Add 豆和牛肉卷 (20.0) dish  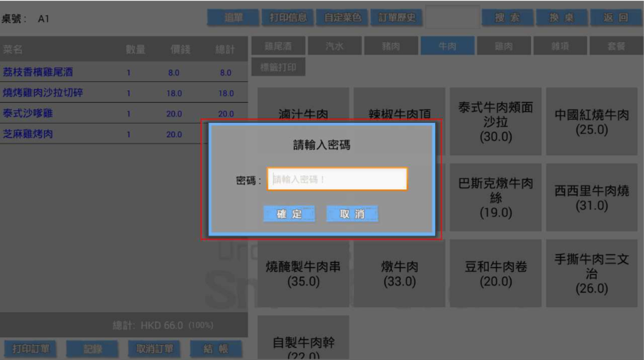[496, 274]
